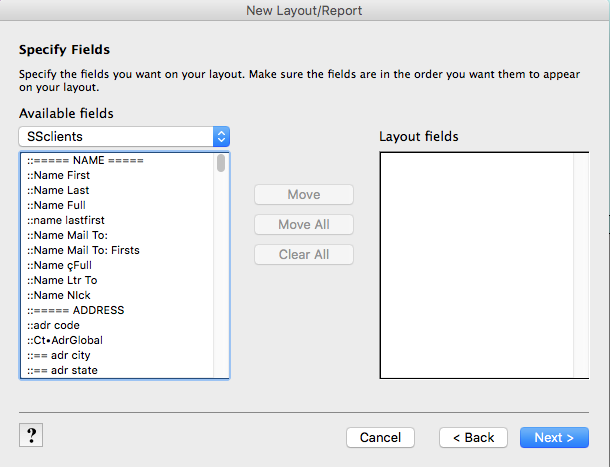Screen dimensions: 610x467
Task: Click the dropdown stepper arrows beside SSclients
Action: (x=221, y=137)
